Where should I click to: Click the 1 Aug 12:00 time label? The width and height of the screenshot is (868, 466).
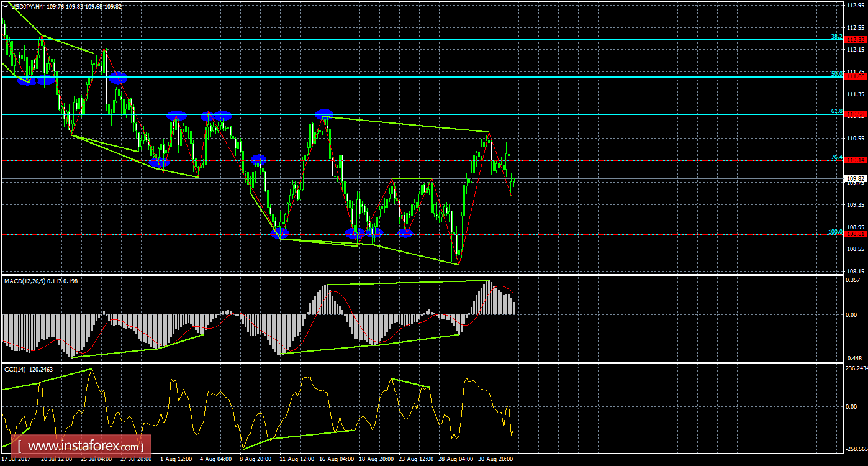coord(176,459)
